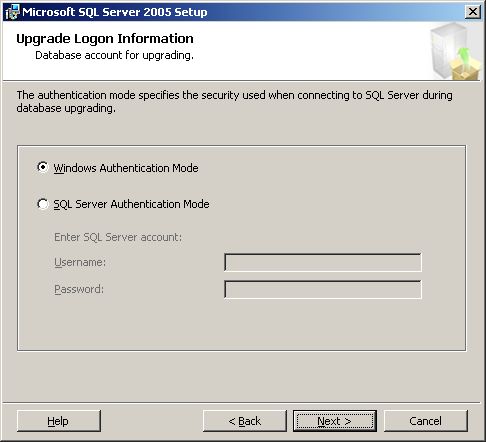
Task: Click into the Password input field
Action: click(x=323, y=289)
